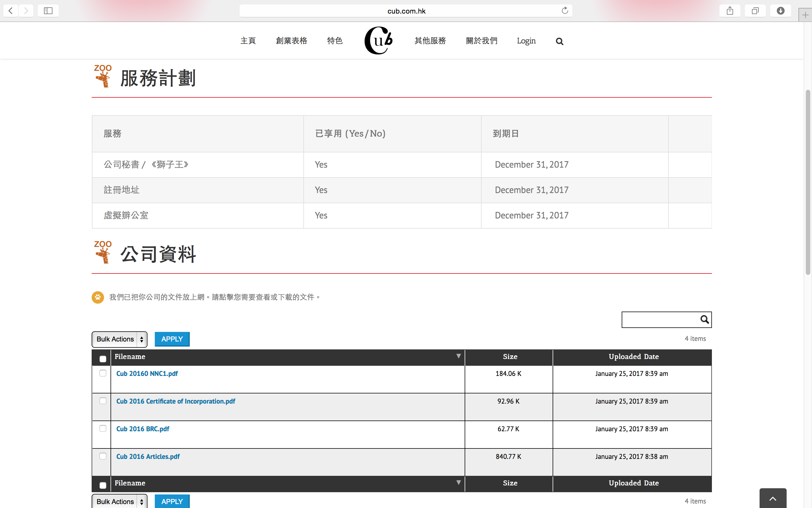Screen dimensions: 812x508
Task: Reload the page using refresh icon
Action: (565, 10)
